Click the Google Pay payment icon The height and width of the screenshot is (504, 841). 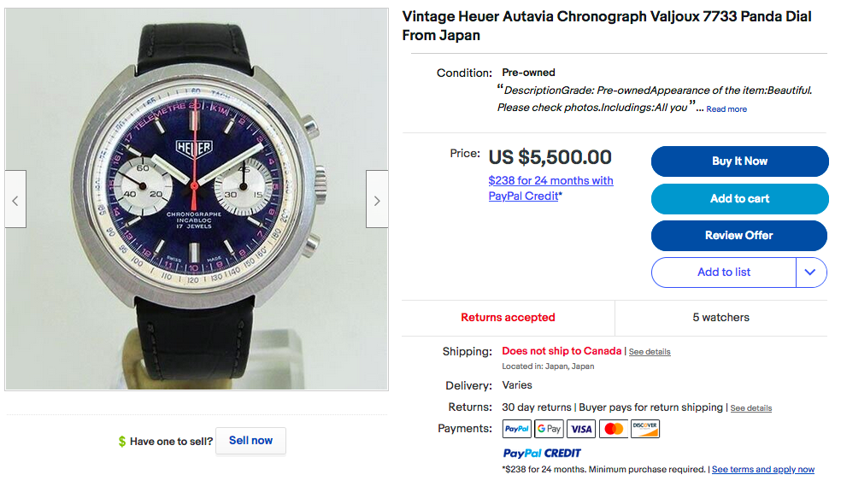(x=549, y=428)
